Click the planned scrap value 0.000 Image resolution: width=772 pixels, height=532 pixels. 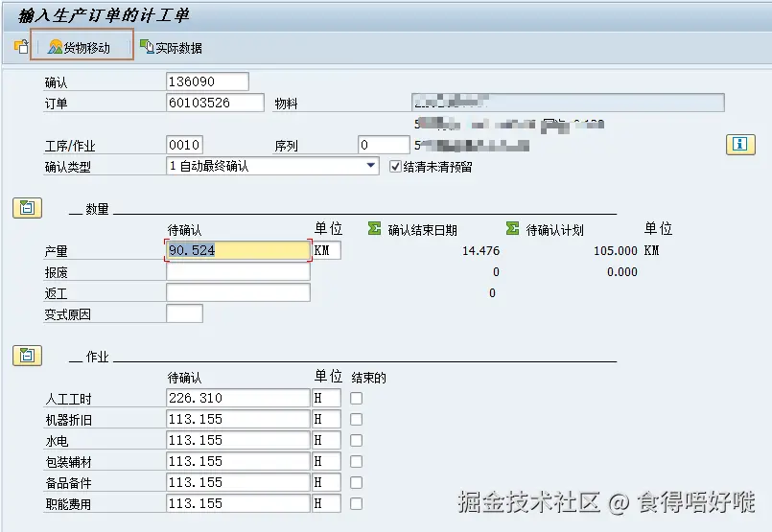tap(622, 271)
